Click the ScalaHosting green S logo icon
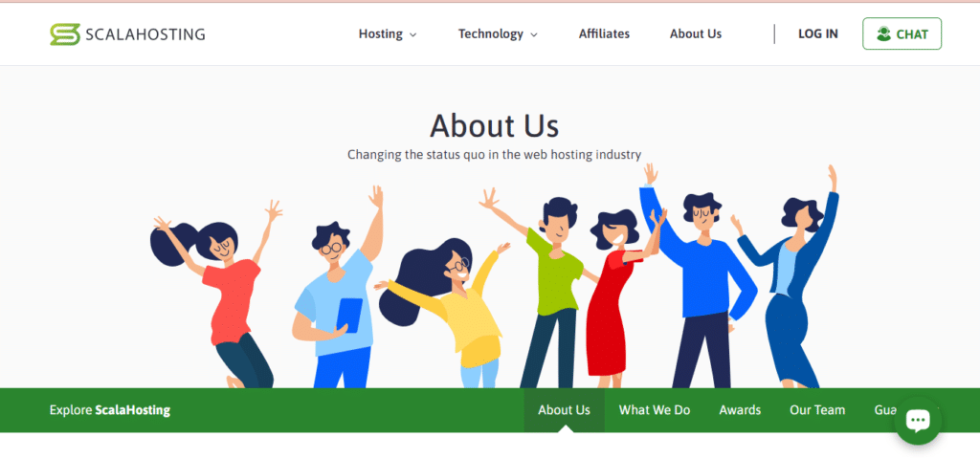Viewport: 980px width, 459px height. click(x=65, y=34)
